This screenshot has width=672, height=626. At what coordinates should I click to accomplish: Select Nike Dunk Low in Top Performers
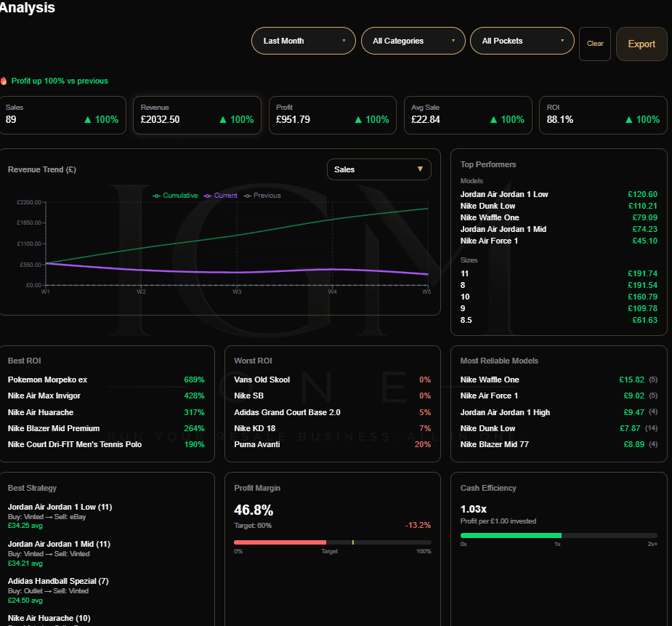(x=559, y=206)
